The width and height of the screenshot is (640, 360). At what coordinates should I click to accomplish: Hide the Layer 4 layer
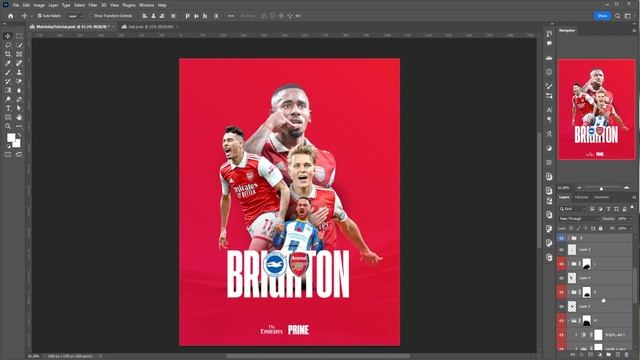pos(561,278)
